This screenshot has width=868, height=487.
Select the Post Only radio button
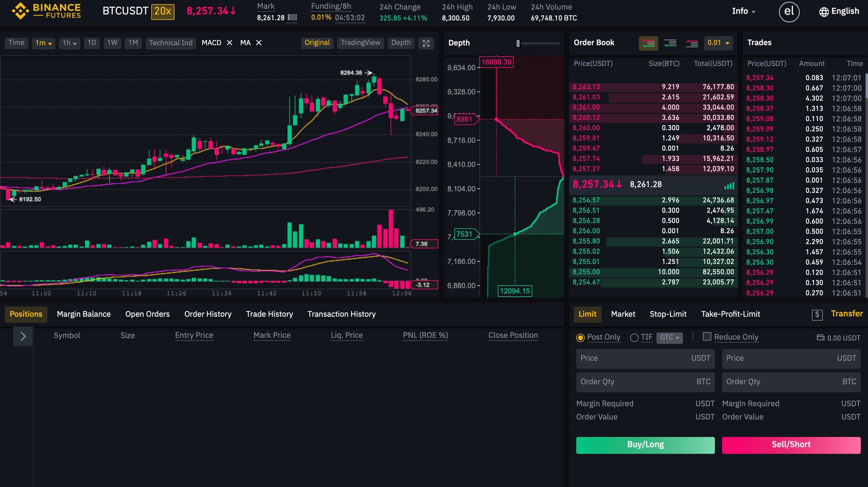point(580,338)
